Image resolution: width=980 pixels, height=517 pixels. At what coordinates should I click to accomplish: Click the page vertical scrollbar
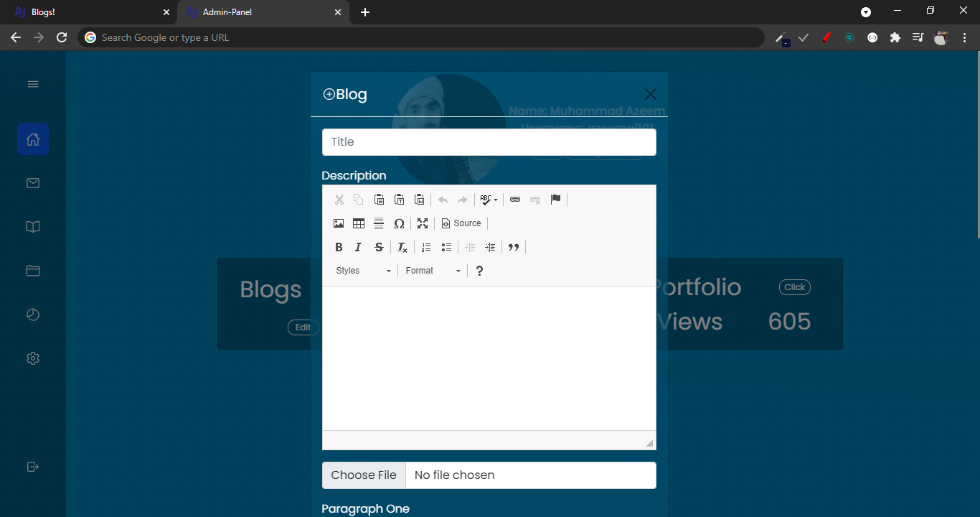977,145
